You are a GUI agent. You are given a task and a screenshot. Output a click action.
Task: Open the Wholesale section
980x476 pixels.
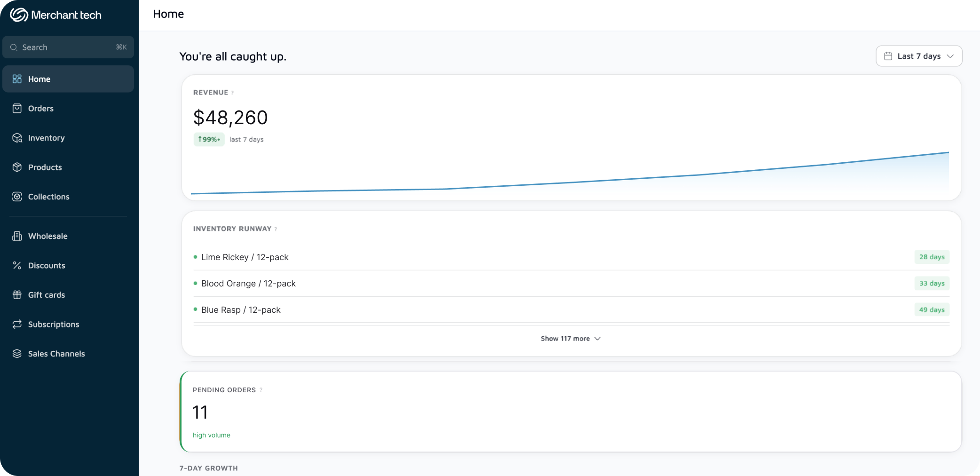click(68, 236)
